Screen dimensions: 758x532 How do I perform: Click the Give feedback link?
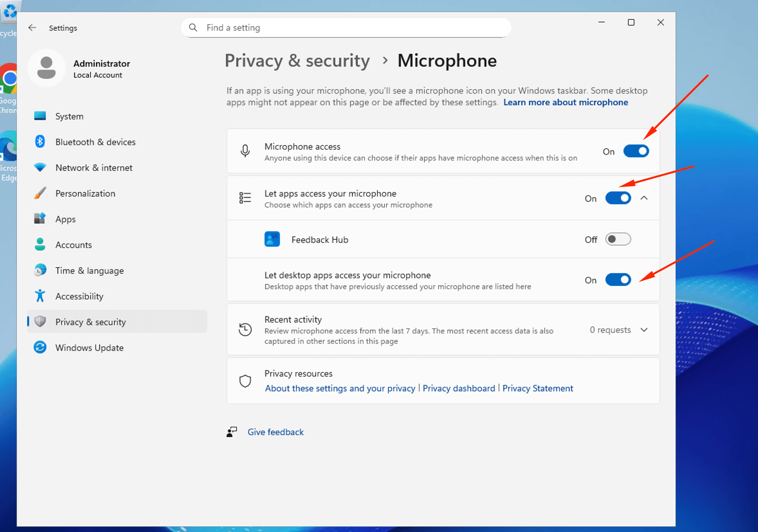[x=275, y=432]
